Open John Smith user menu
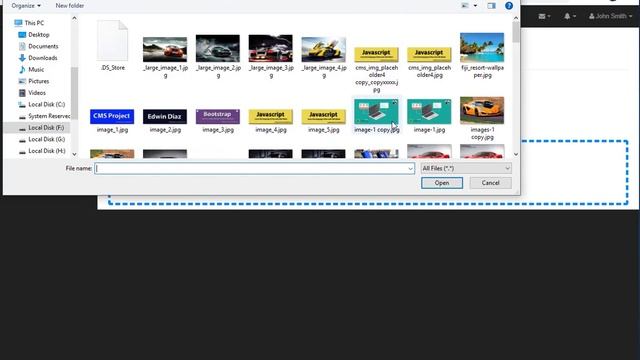640x360 pixels. tap(610, 16)
